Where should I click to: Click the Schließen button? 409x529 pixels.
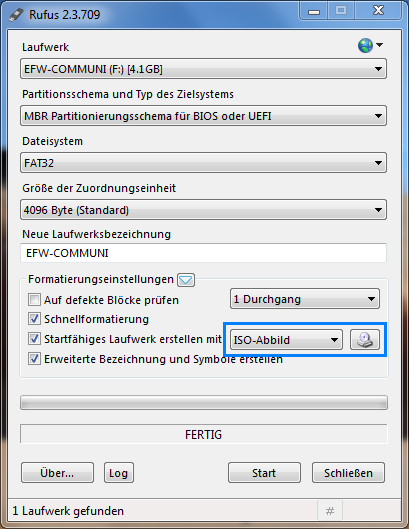(x=348, y=473)
